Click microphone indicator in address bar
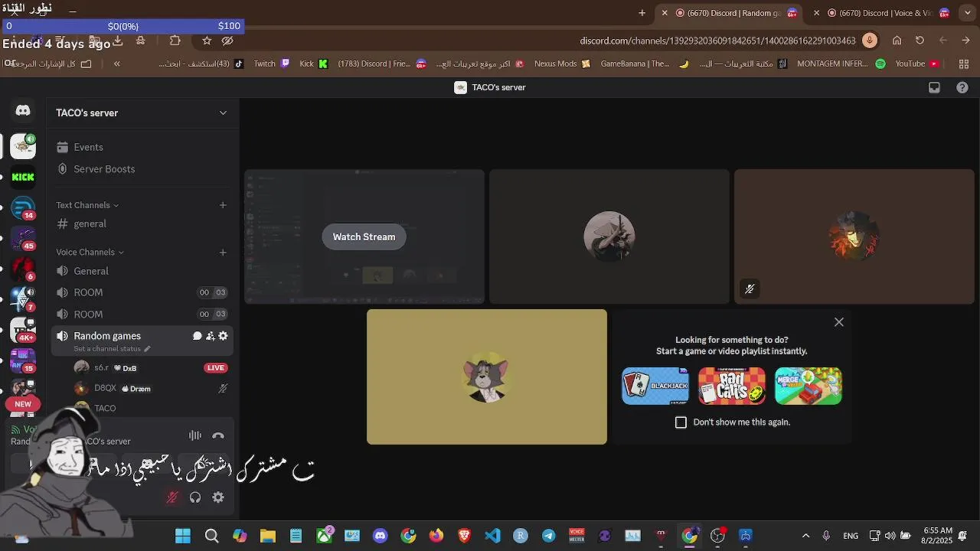Screen dimensions: 980x551 point(869,41)
